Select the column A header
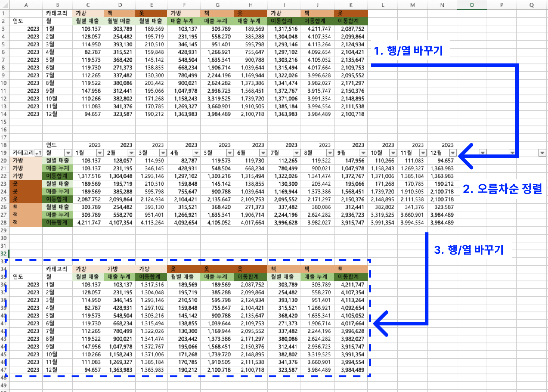The height and width of the screenshot is (392, 548). (26, 5)
